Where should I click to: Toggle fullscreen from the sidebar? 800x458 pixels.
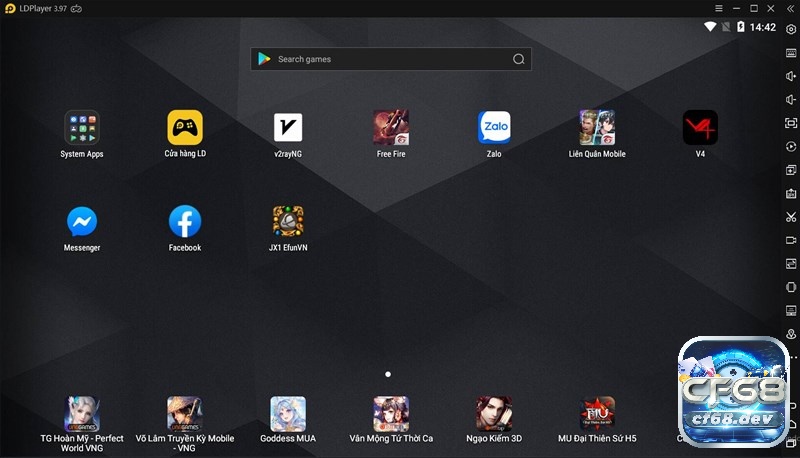point(791,123)
